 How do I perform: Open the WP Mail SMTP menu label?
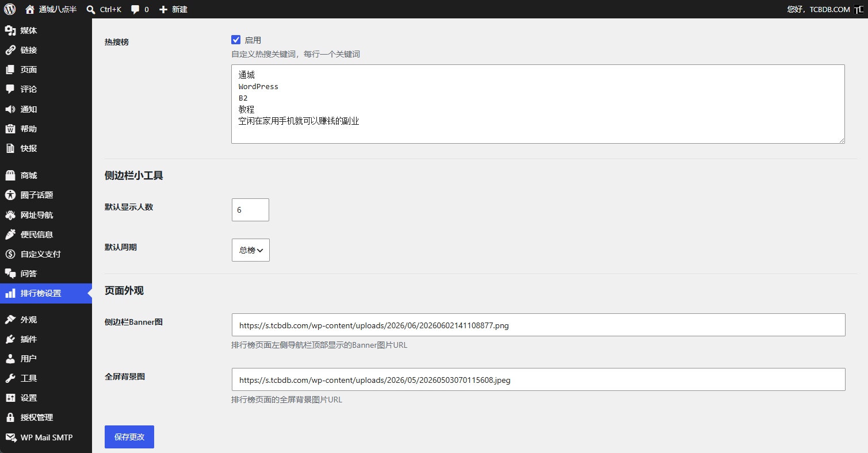click(47, 437)
